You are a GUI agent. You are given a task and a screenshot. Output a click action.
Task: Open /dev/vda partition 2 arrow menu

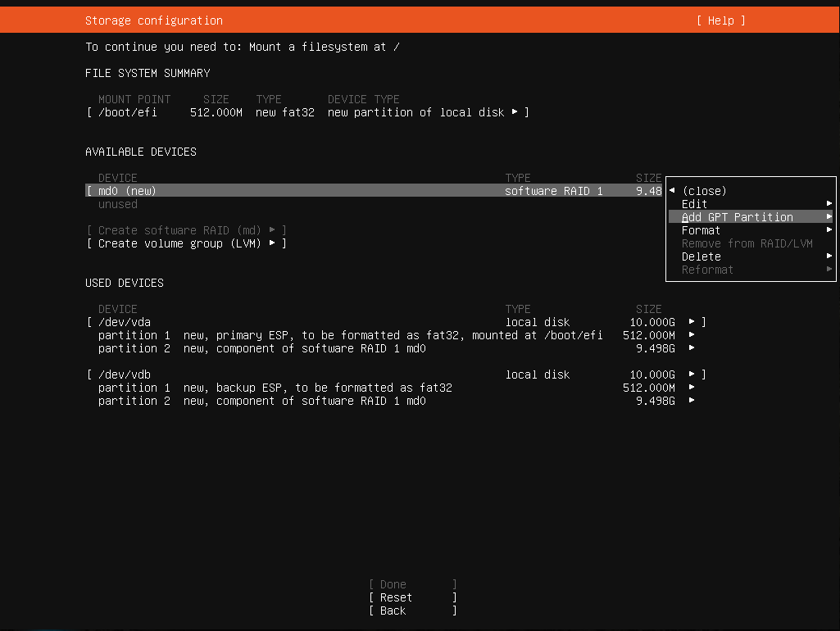tap(692, 348)
